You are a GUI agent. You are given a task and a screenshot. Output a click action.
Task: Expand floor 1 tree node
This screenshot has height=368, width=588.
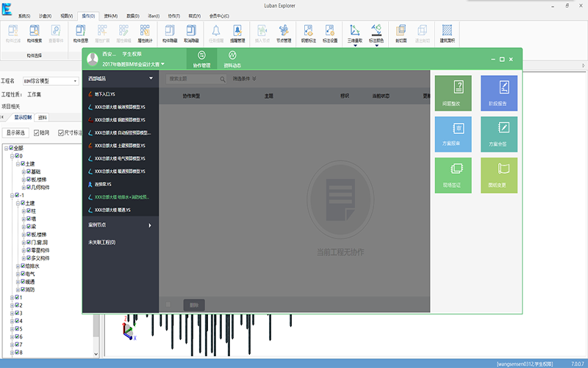[12, 297]
